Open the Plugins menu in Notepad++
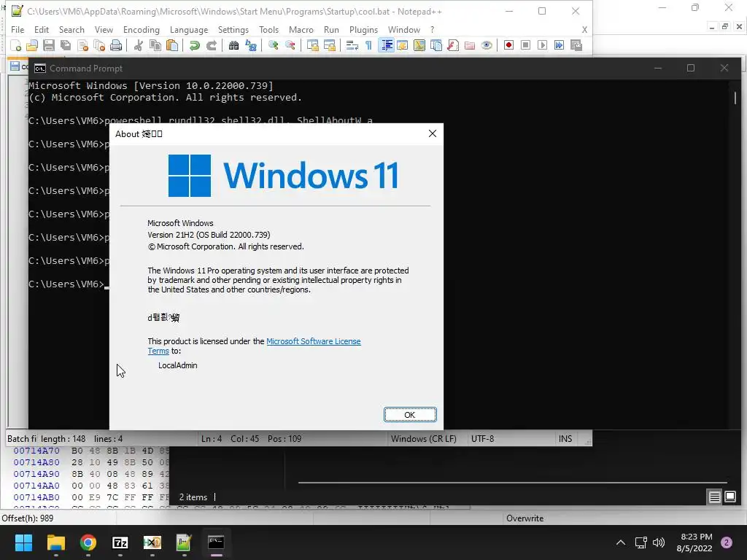 363,29
